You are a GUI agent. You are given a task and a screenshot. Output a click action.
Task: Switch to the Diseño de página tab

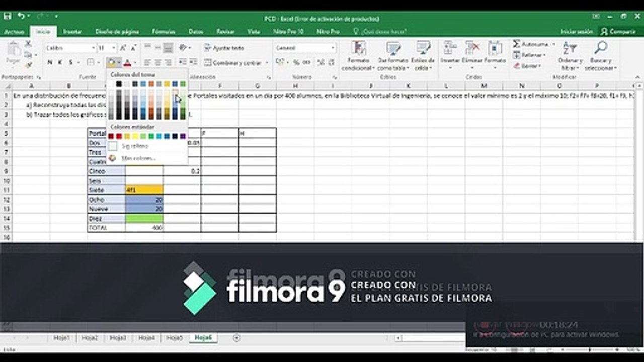click(x=117, y=32)
